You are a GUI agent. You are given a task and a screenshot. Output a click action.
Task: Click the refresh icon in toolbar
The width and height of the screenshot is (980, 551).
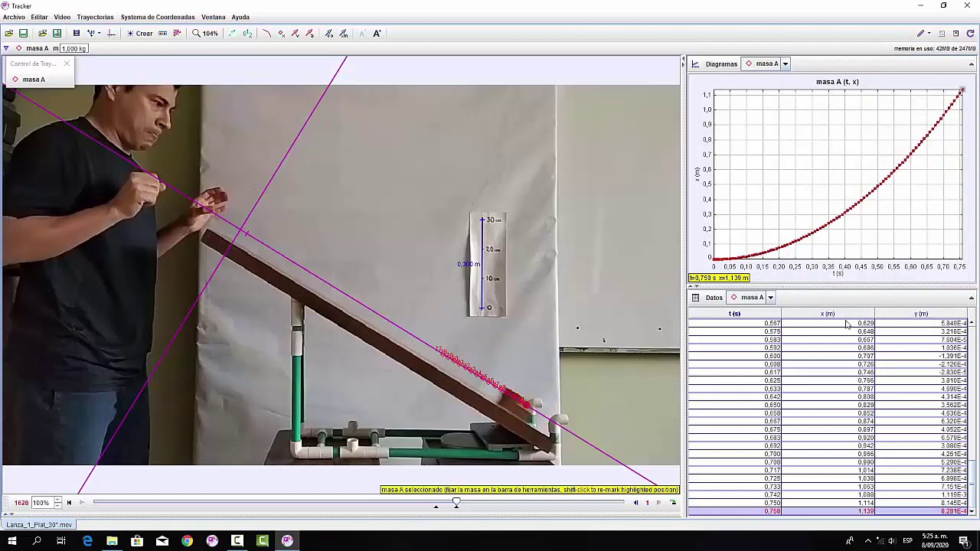click(971, 34)
